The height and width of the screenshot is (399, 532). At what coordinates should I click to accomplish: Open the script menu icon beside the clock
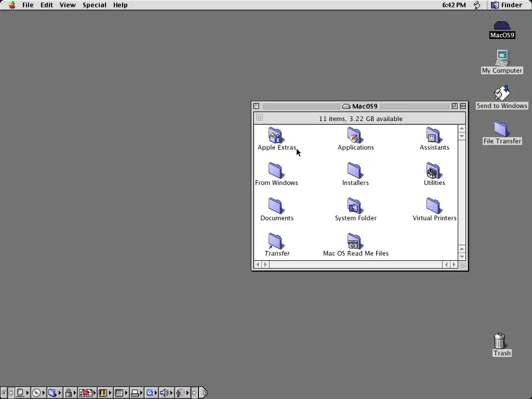click(477, 5)
